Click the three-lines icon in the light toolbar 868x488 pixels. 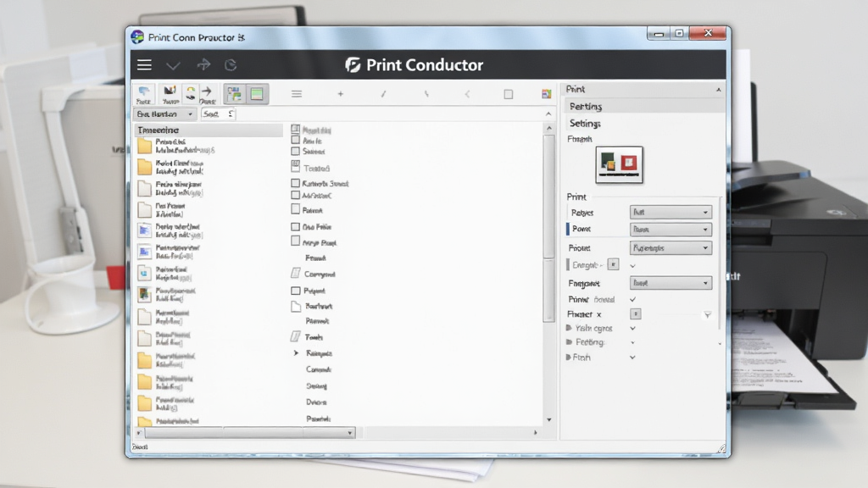[297, 94]
